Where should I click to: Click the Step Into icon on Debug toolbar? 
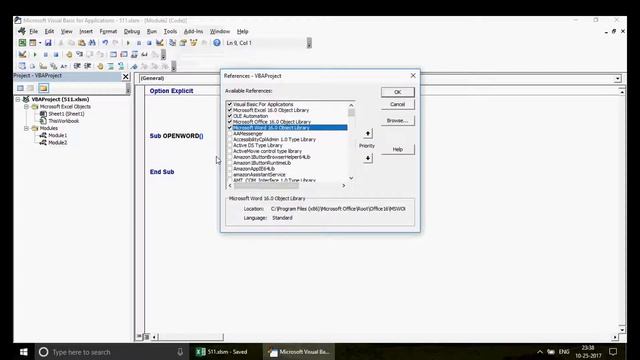pyautogui.click(x=80, y=54)
